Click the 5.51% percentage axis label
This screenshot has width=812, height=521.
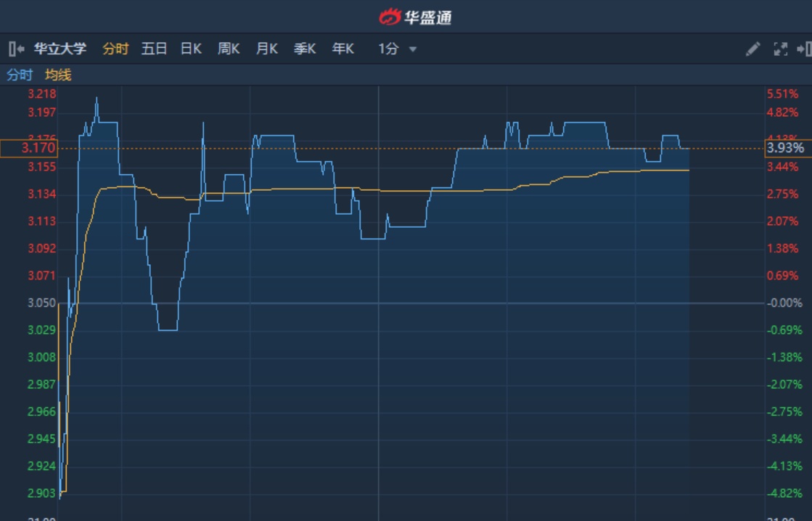tap(782, 94)
